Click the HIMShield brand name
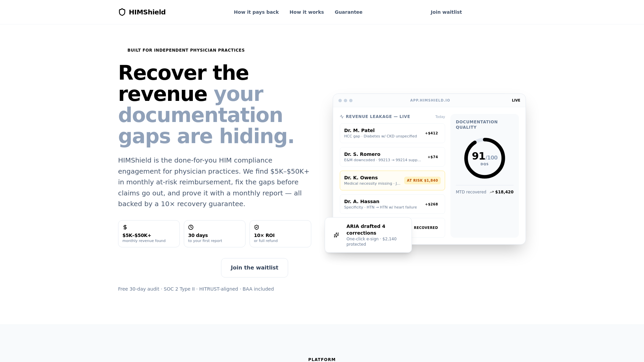This screenshot has width=644, height=362. click(x=147, y=12)
